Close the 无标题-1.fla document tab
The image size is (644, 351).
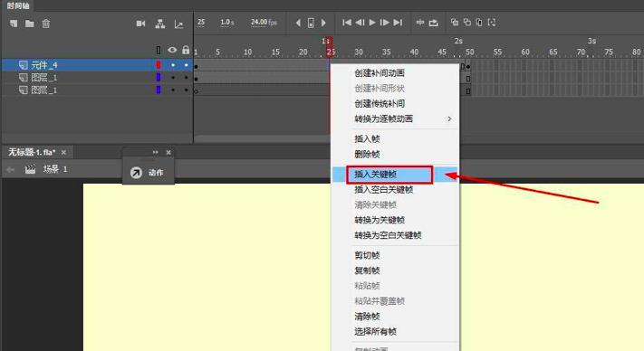coord(63,152)
